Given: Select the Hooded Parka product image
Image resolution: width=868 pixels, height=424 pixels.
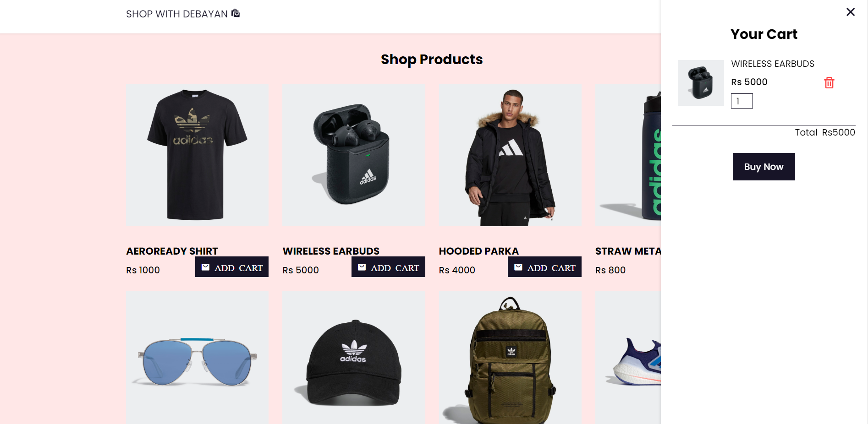Looking at the screenshot, I should pos(510,155).
